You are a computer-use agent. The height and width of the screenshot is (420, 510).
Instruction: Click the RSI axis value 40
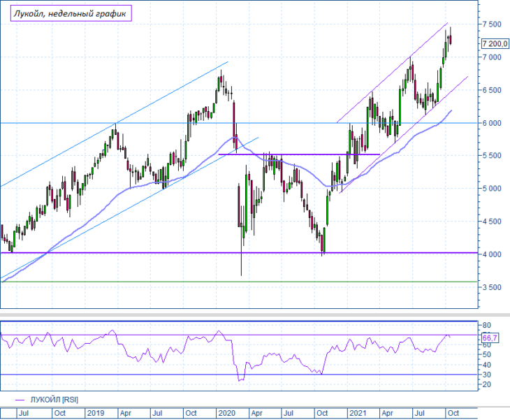click(x=486, y=365)
